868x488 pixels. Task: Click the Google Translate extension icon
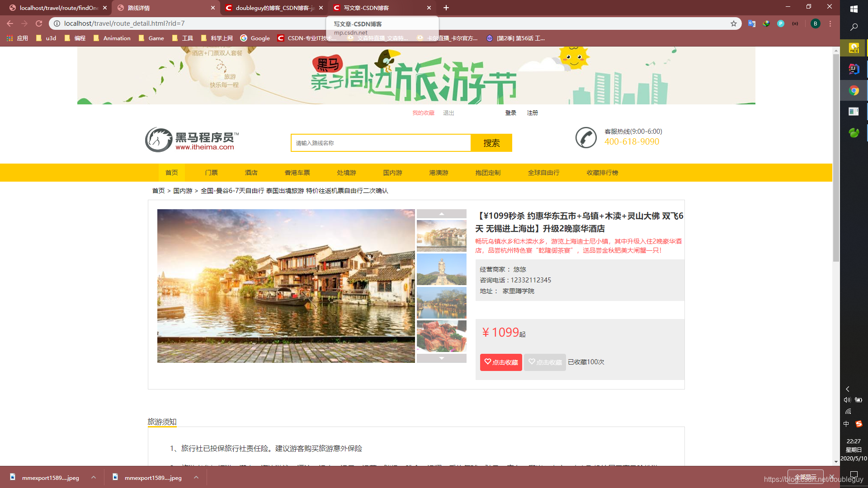pos(752,23)
